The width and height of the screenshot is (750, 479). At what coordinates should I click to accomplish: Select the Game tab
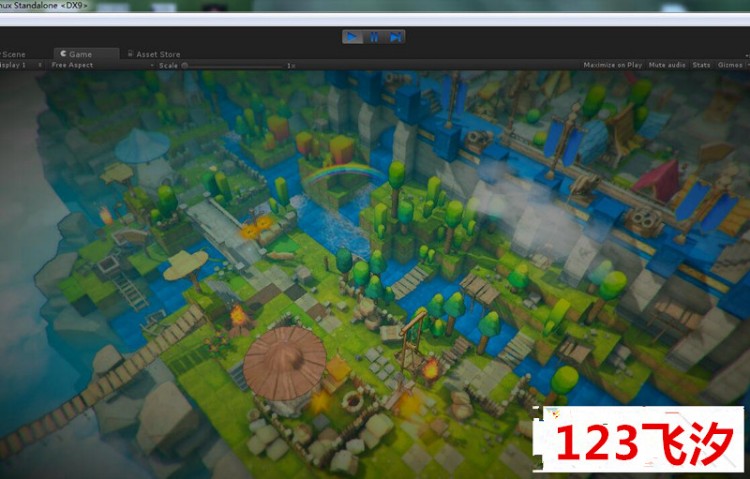pos(86,54)
